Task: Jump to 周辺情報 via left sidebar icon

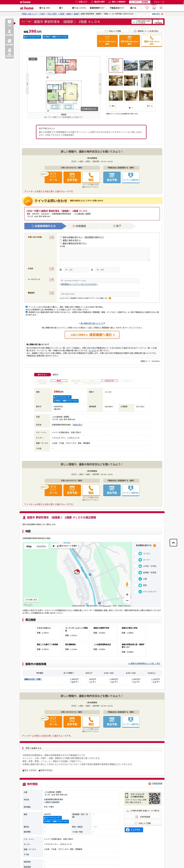Action: tap(9, 33)
